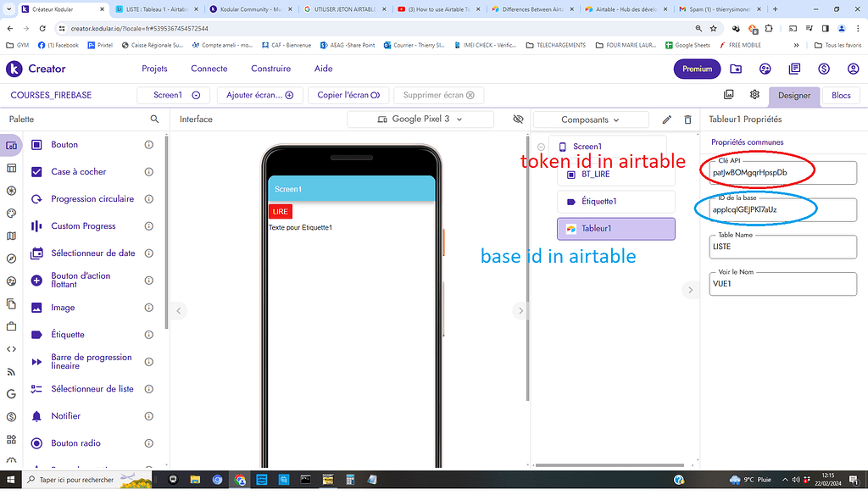The height and width of the screenshot is (495, 868).
Task: Collapse Screen1 in the component tree
Action: click(x=541, y=145)
